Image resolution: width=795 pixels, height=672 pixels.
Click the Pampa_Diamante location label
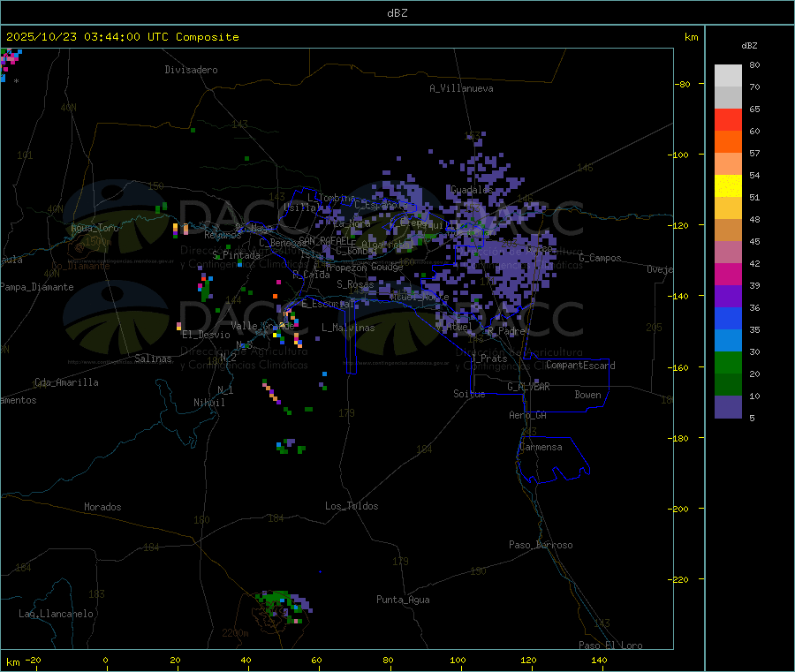pos(36,287)
